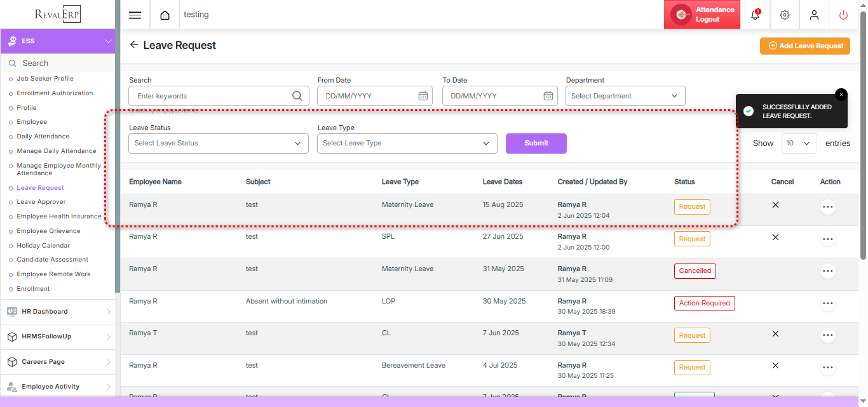Expand the HR Dashboard sidebar section
This screenshot has height=407, width=868.
pyautogui.click(x=57, y=312)
